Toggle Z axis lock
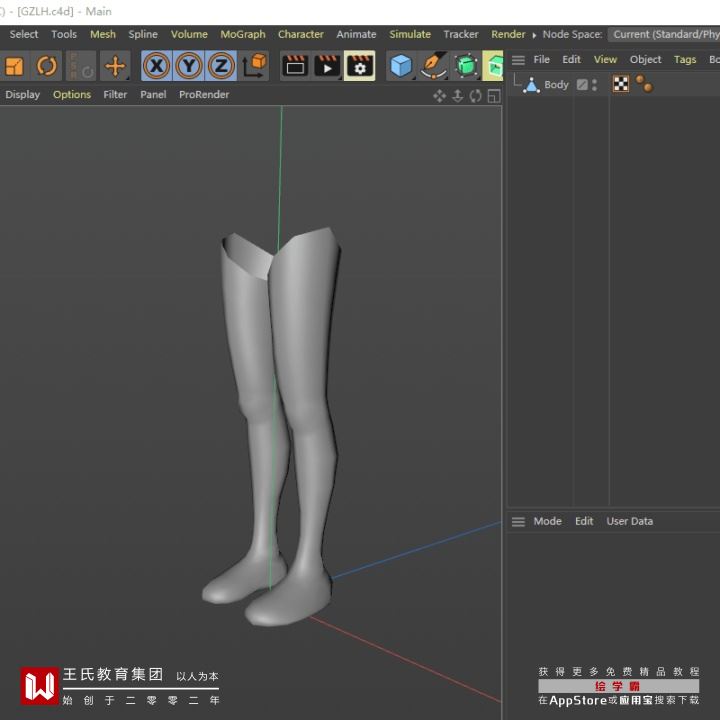Image resolution: width=720 pixels, height=720 pixels. pyautogui.click(x=221, y=66)
